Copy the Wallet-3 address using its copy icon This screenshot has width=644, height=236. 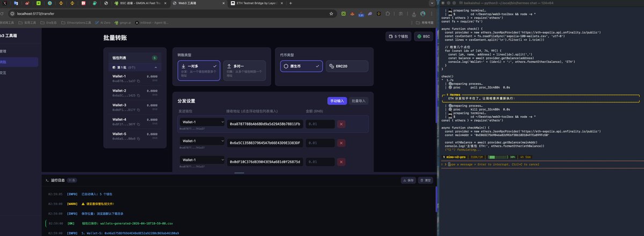click(x=139, y=110)
